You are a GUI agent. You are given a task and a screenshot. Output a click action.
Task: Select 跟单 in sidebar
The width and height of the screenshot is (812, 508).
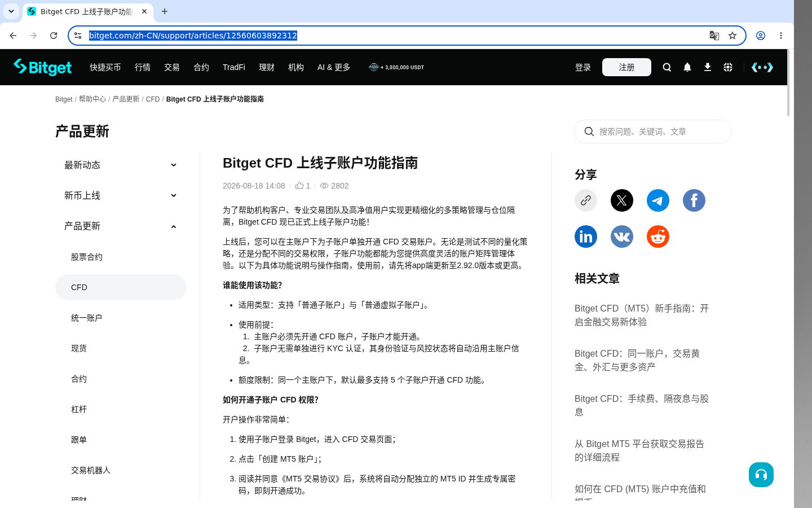pyautogui.click(x=121, y=440)
